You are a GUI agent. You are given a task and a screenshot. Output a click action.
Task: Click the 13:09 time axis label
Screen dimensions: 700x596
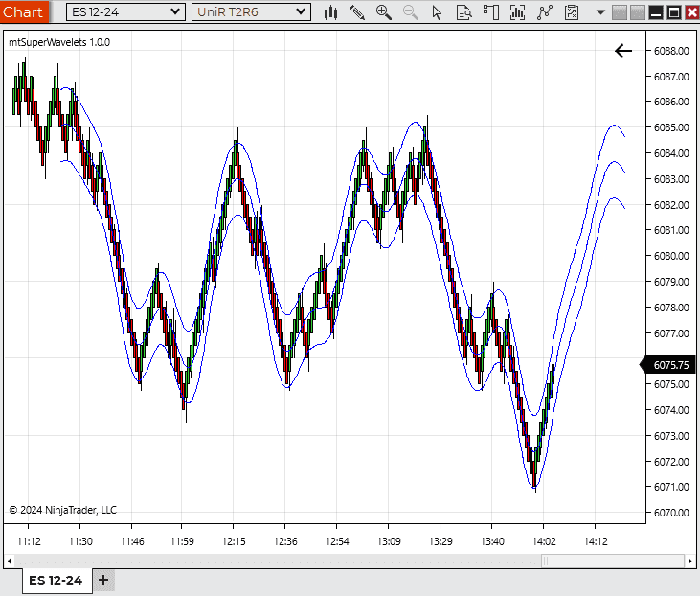tap(389, 541)
